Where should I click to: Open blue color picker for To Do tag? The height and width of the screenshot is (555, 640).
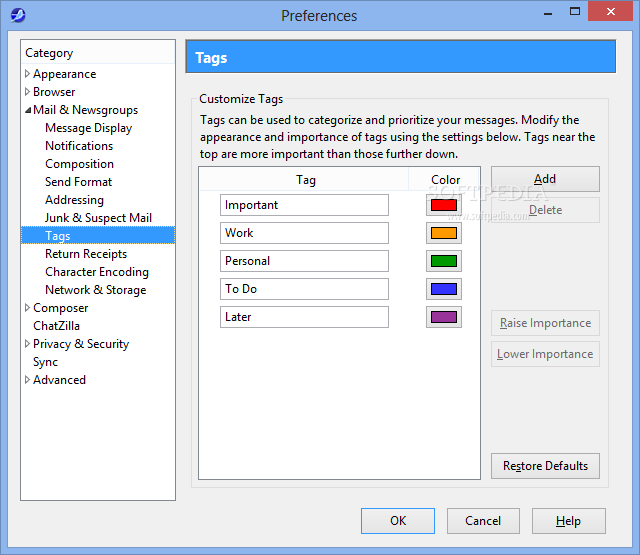(x=444, y=289)
